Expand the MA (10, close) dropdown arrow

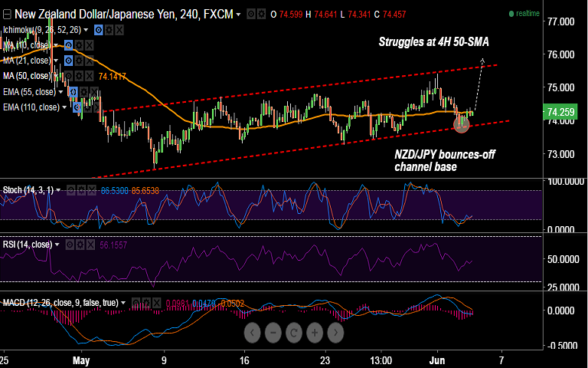pyautogui.click(x=56, y=46)
